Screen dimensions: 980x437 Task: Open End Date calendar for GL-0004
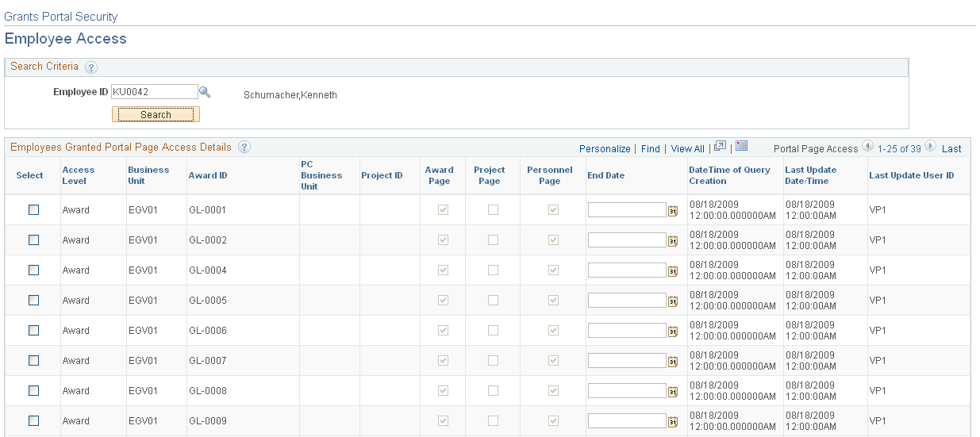[x=673, y=271]
